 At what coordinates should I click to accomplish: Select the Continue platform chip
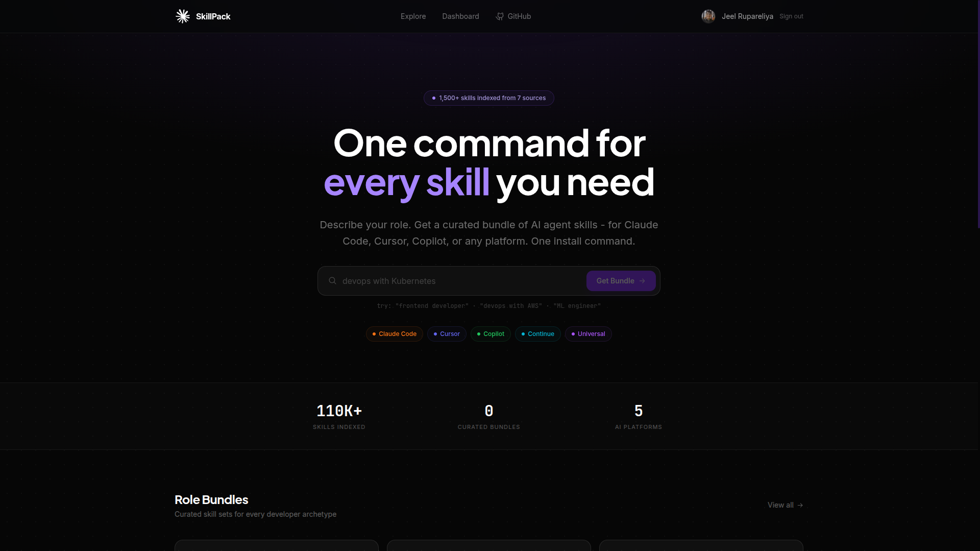click(538, 334)
